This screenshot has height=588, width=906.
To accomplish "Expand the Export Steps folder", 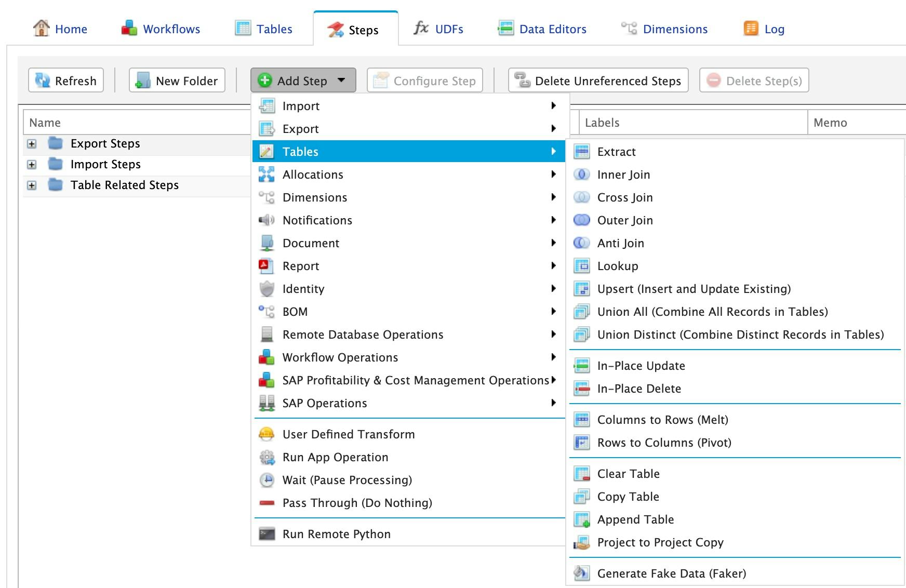I will pyautogui.click(x=31, y=144).
